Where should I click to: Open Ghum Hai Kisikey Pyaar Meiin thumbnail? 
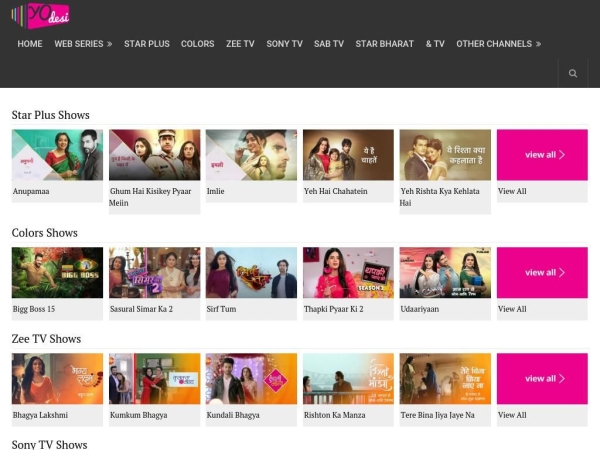tap(155, 155)
